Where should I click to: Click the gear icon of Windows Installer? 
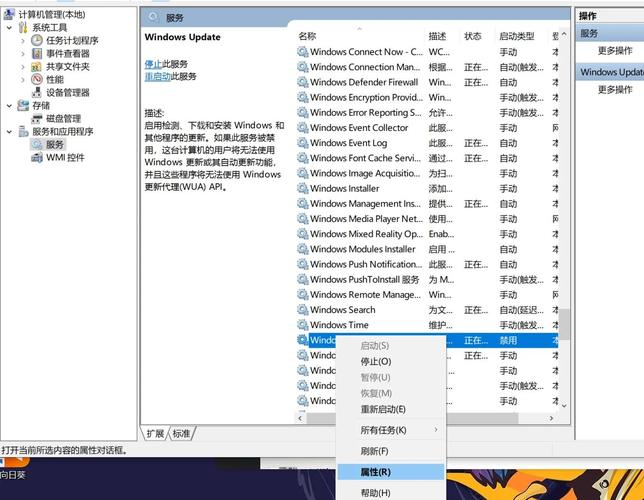pos(303,189)
